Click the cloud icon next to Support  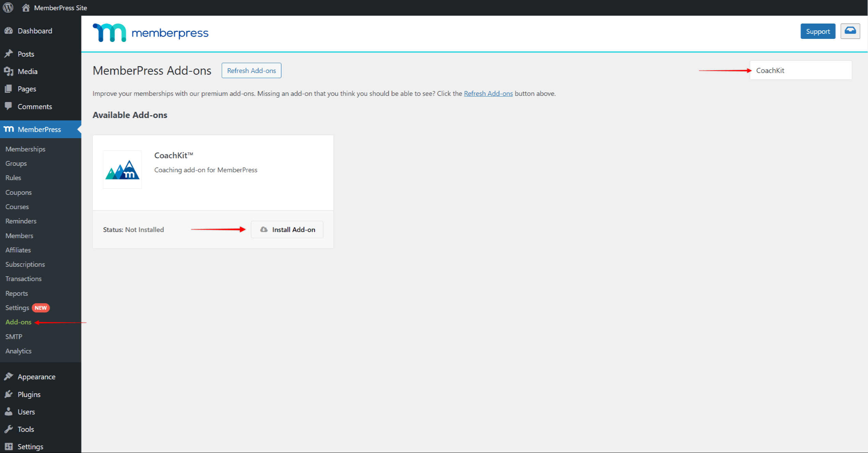tap(850, 31)
